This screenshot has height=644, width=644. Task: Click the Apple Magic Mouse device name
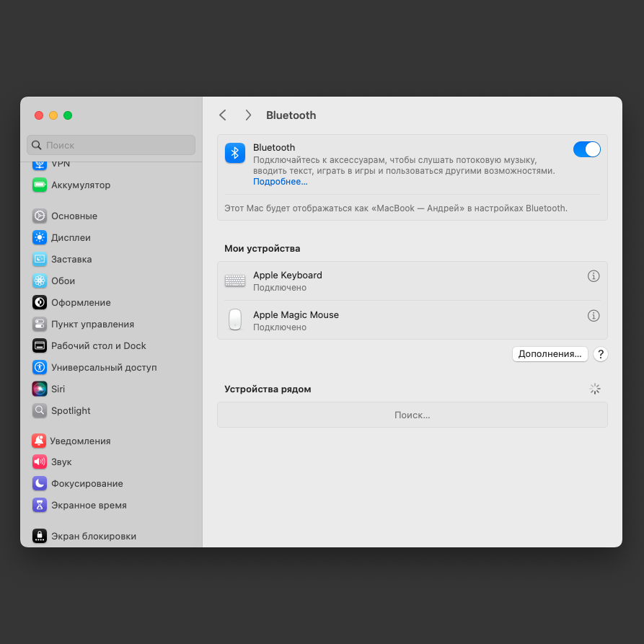[x=296, y=315]
